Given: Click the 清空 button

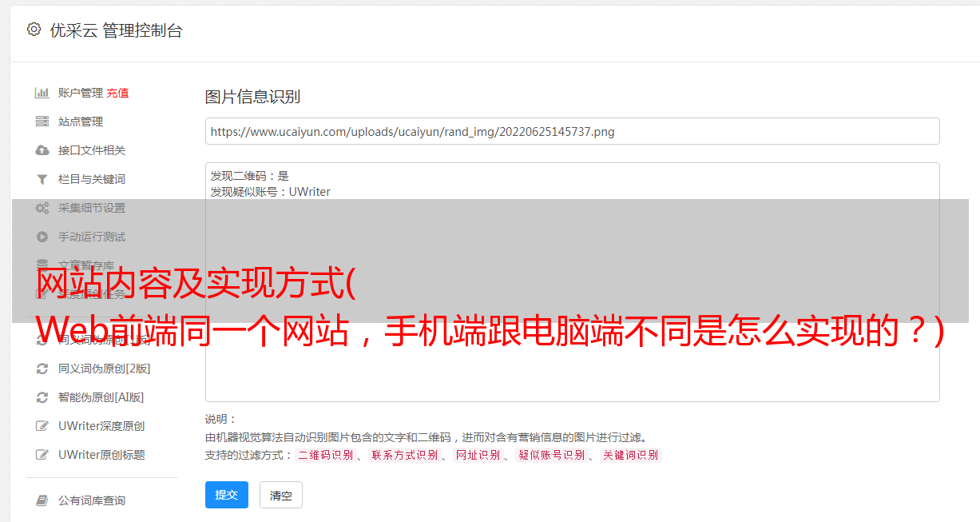Looking at the screenshot, I should 281,495.
